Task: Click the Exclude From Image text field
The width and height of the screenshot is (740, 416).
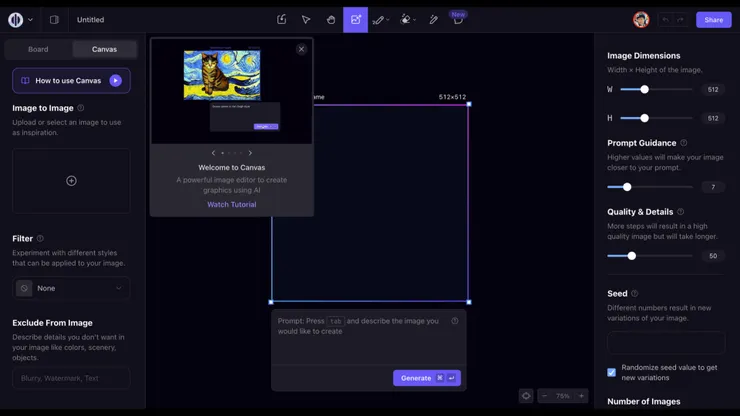Action: coord(71,378)
